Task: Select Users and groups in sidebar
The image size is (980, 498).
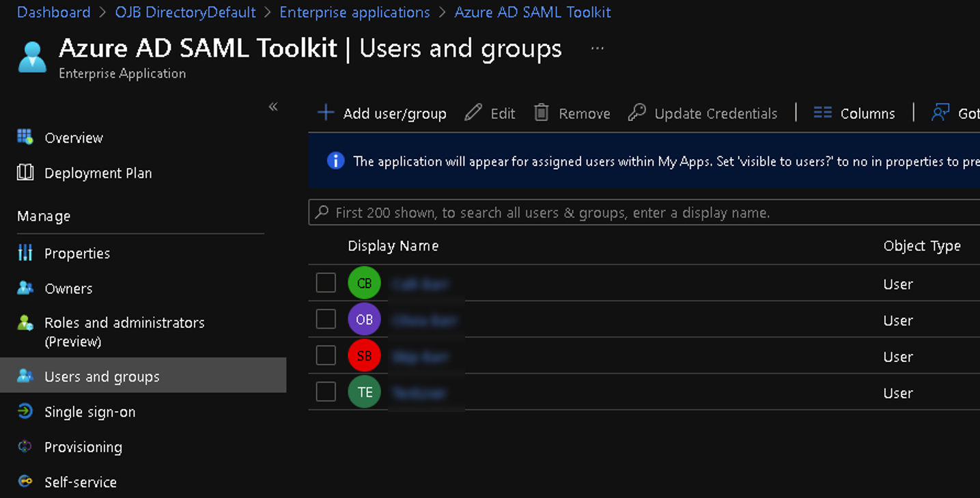Action: 102,376
